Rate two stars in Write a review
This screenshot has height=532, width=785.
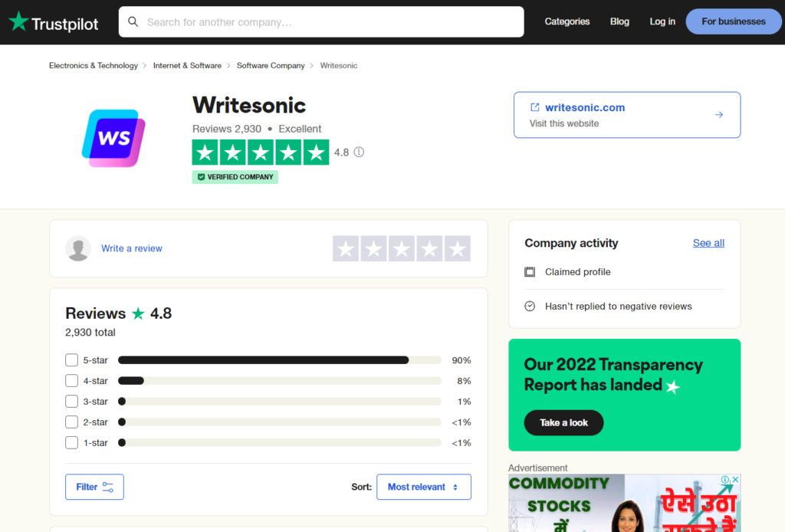tap(373, 248)
